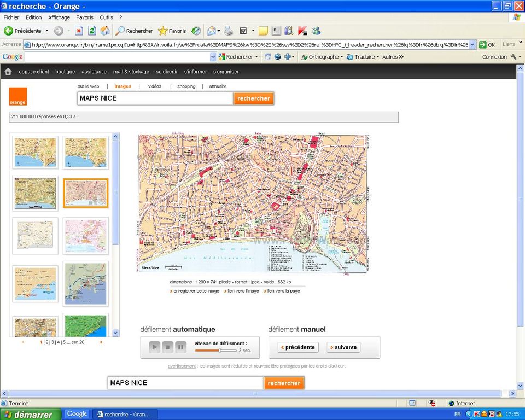Expand the Orthographe dropdown in Google toolbar
The height and width of the screenshot is (420, 525).
(342, 57)
